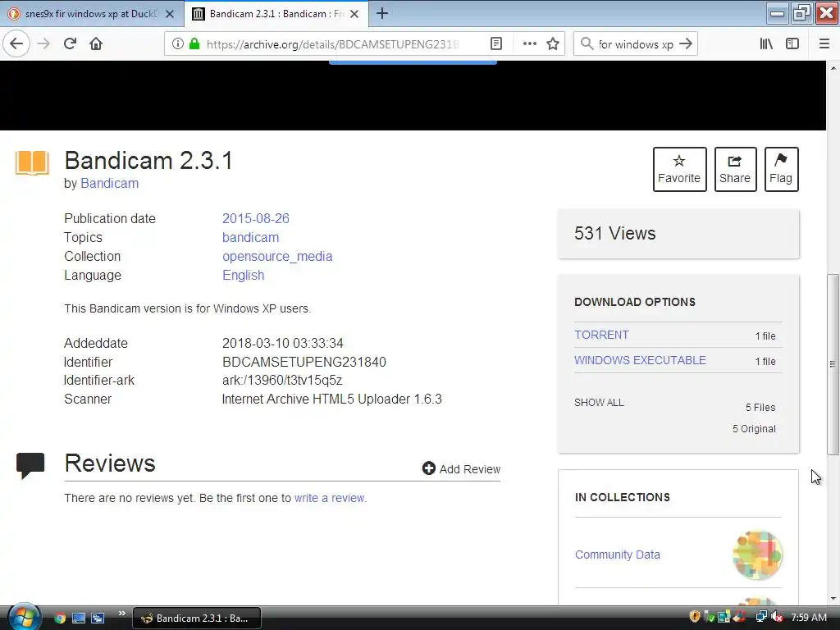
Task: Open the Firefox Library icon
Action: click(x=766, y=44)
